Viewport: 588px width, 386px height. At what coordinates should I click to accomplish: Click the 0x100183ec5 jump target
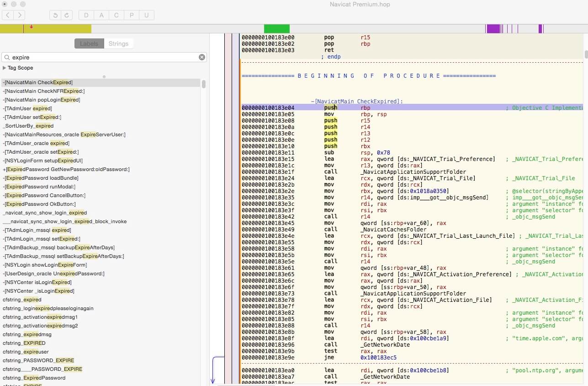pos(378,357)
